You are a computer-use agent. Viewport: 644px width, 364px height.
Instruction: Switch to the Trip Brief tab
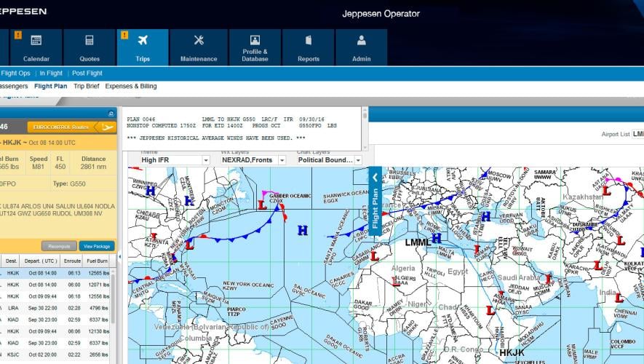pyautogui.click(x=86, y=86)
